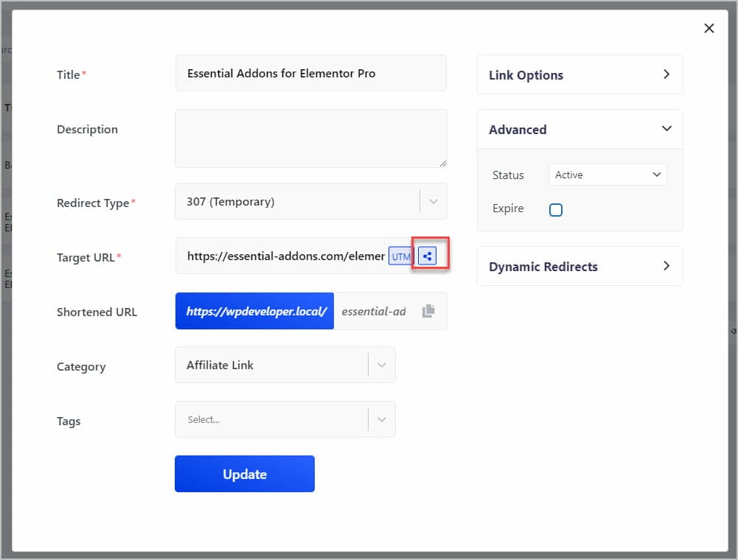Image resolution: width=738 pixels, height=560 pixels.
Task: Copy the shortened URL with the copy icon
Action: tap(428, 311)
